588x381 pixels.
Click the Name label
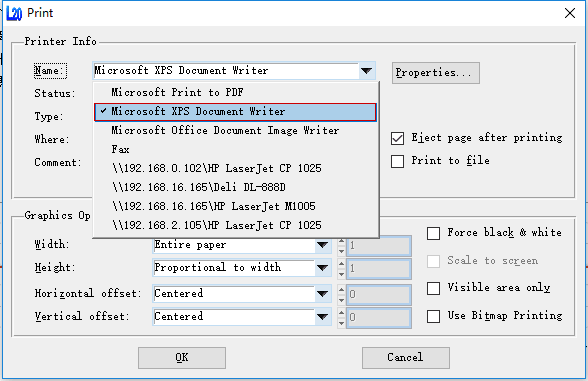50,71
